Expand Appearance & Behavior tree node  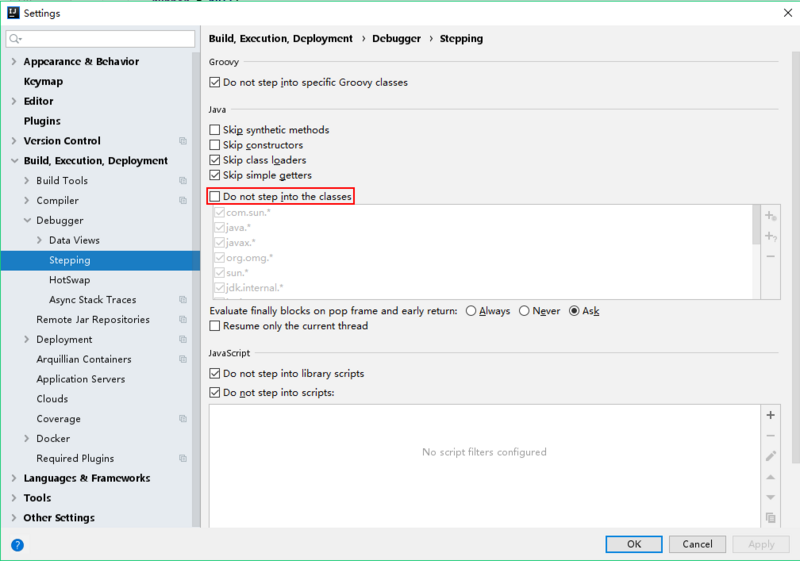click(14, 61)
